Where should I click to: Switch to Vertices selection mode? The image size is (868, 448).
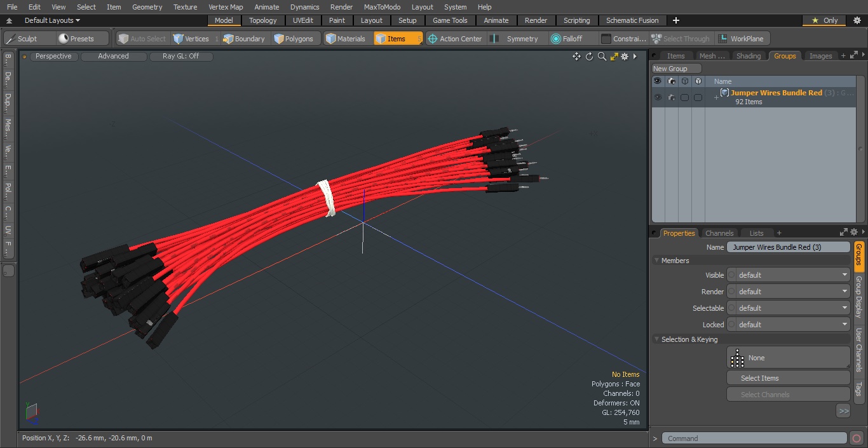[x=195, y=39]
